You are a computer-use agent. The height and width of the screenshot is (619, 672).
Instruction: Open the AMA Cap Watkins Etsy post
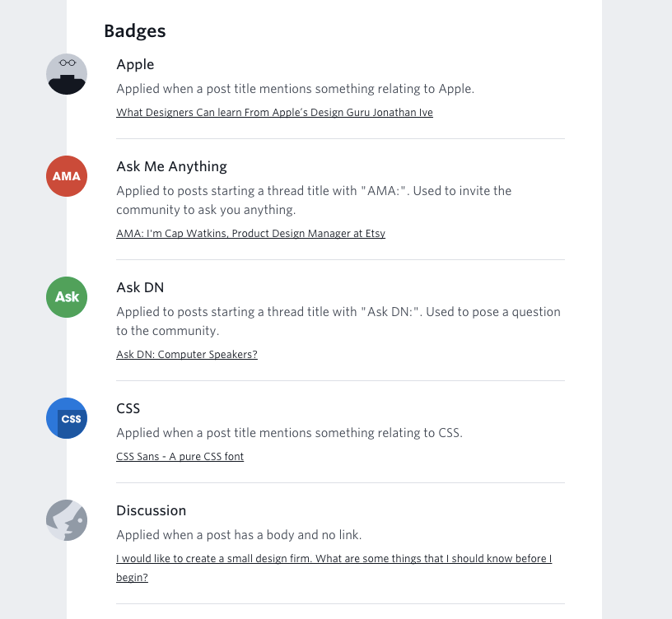(x=250, y=234)
